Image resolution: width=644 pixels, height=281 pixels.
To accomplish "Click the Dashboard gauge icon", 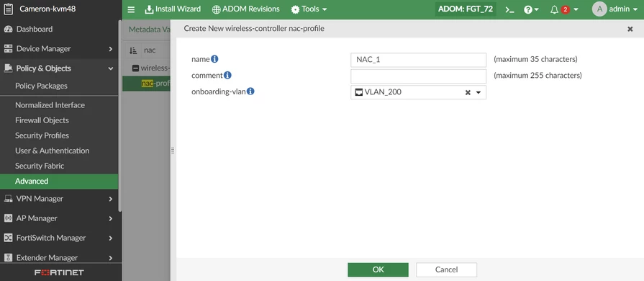I will click(8, 30).
